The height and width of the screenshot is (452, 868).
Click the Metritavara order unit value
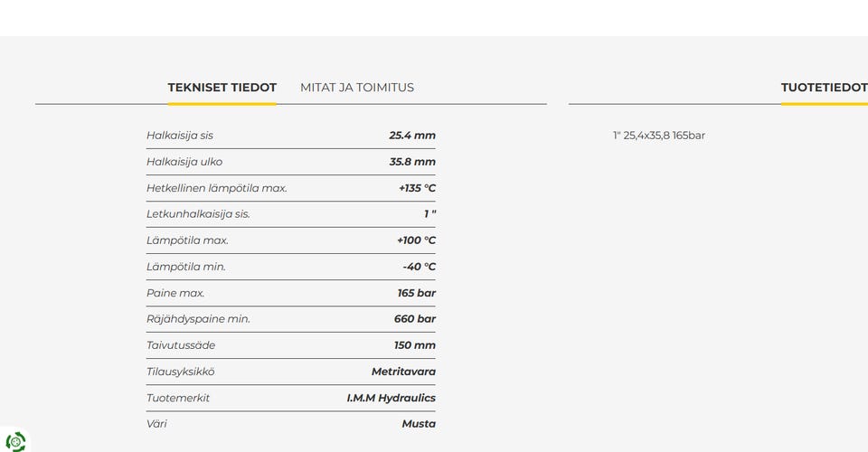tap(403, 372)
